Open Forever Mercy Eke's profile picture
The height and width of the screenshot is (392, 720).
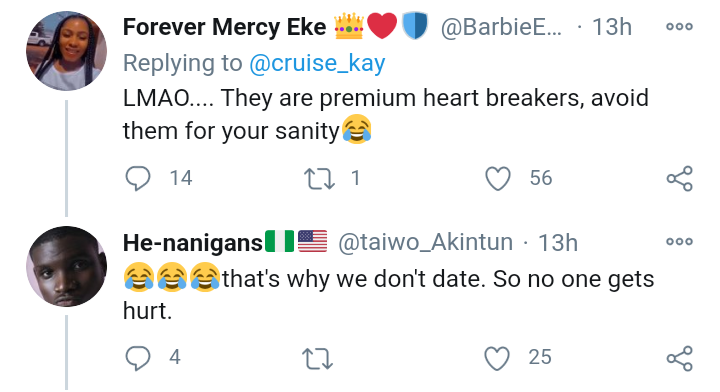click(x=67, y=51)
